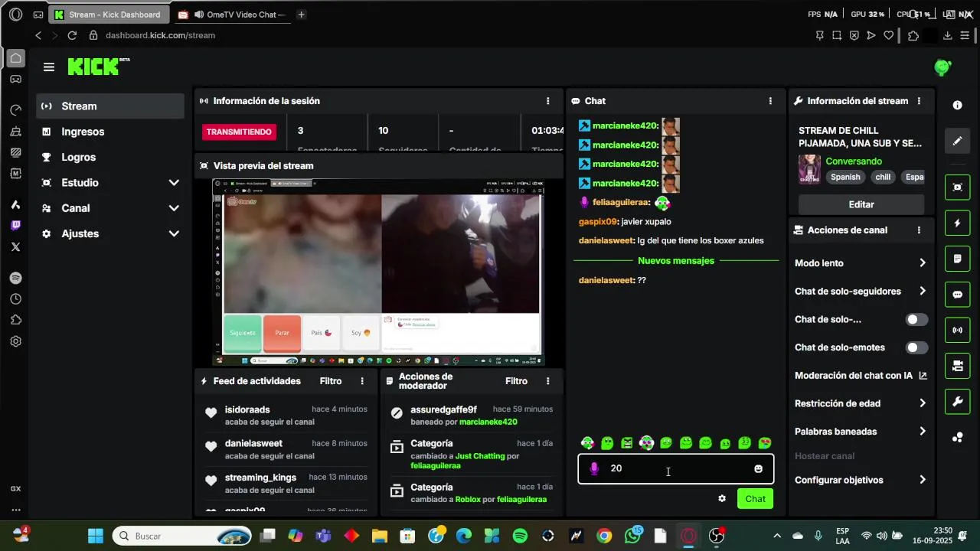Click the Editar stream info button

click(861, 204)
